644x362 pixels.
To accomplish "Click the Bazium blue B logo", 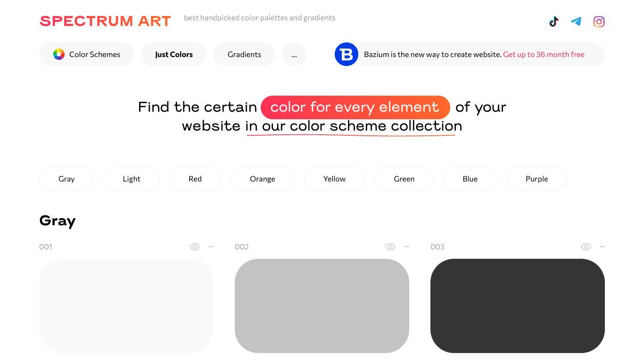I will [x=347, y=54].
